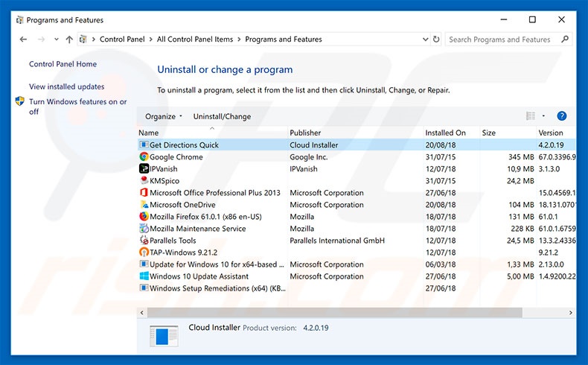Click the Google Inc. publisher cell
This screenshot has width=588, height=365.
[309, 157]
